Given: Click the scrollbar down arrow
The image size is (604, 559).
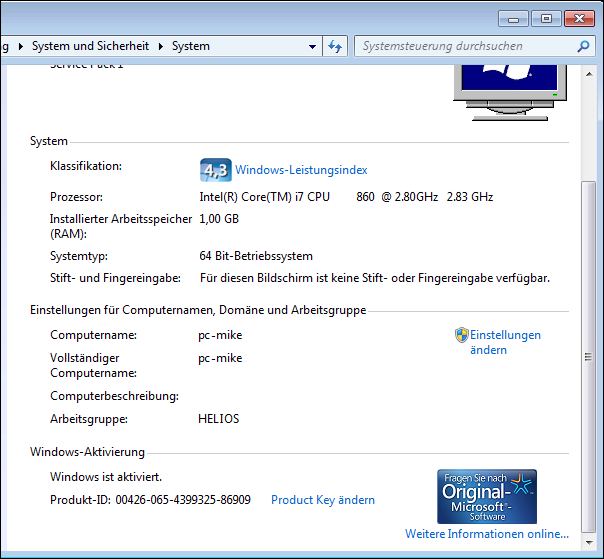Looking at the screenshot, I should coord(589,542).
